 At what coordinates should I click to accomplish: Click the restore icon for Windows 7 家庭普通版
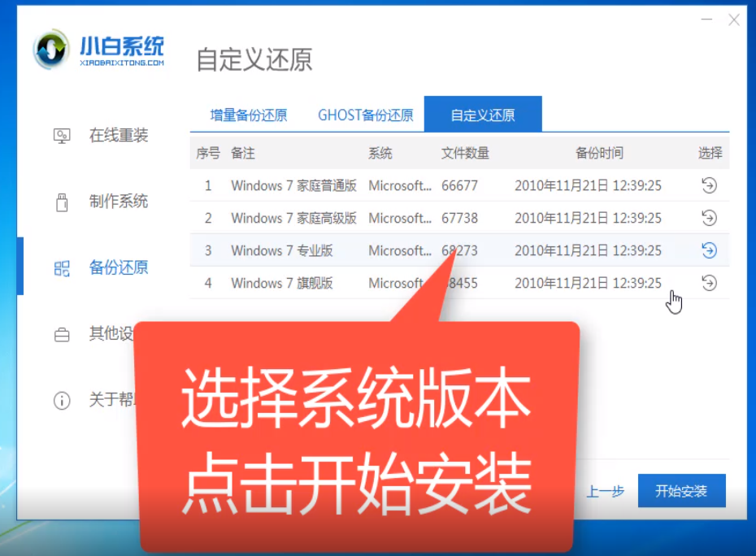710,185
